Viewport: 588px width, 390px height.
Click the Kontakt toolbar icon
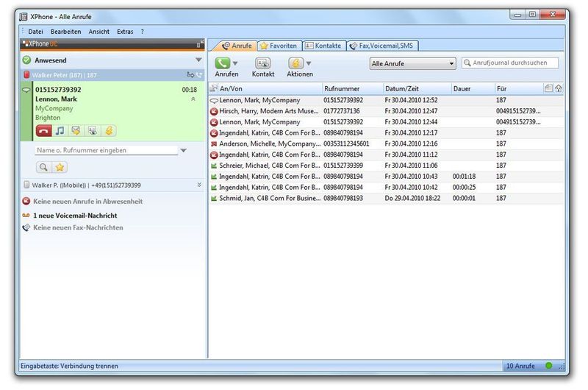(x=263, y=63)
